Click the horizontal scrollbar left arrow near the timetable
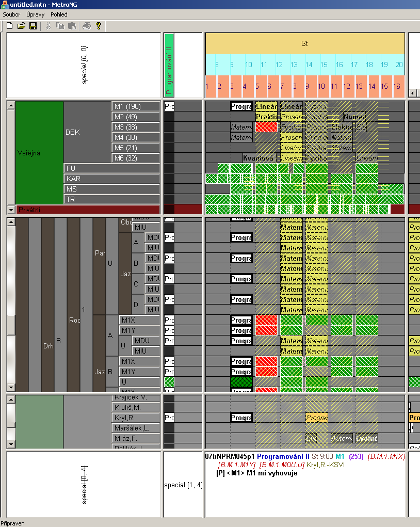 [x=412, y=93]
